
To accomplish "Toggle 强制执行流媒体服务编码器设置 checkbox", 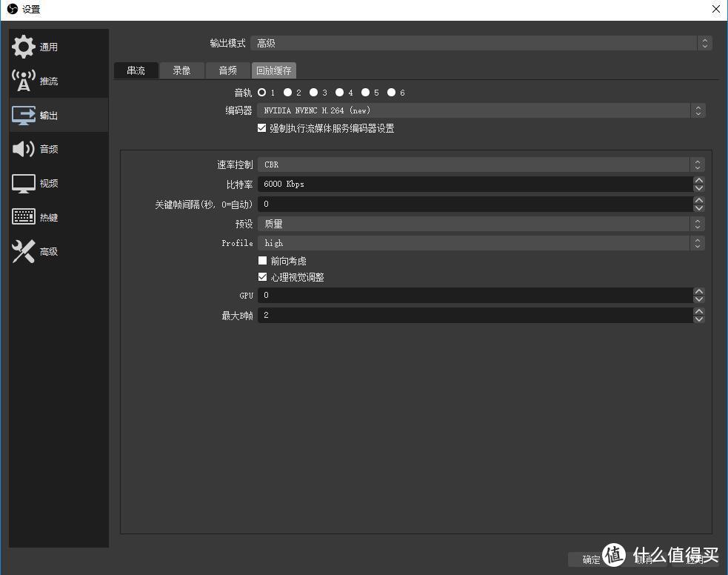I will 262,128.
